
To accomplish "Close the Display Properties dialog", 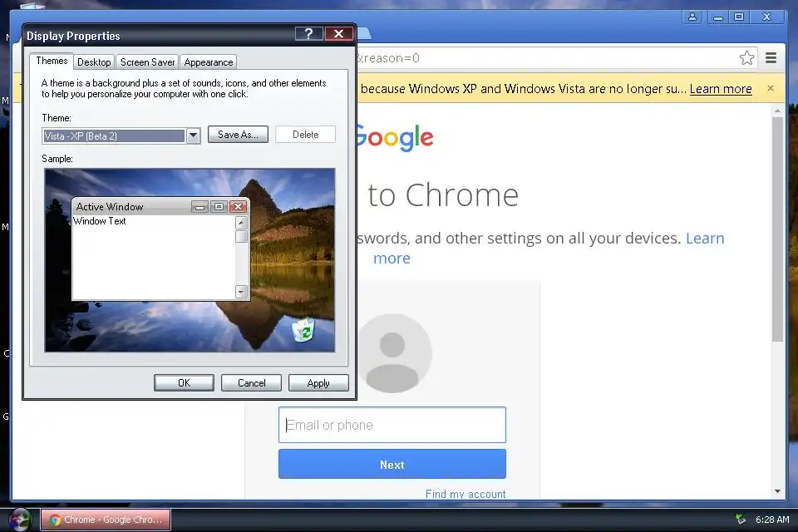I will pos(338,34).
